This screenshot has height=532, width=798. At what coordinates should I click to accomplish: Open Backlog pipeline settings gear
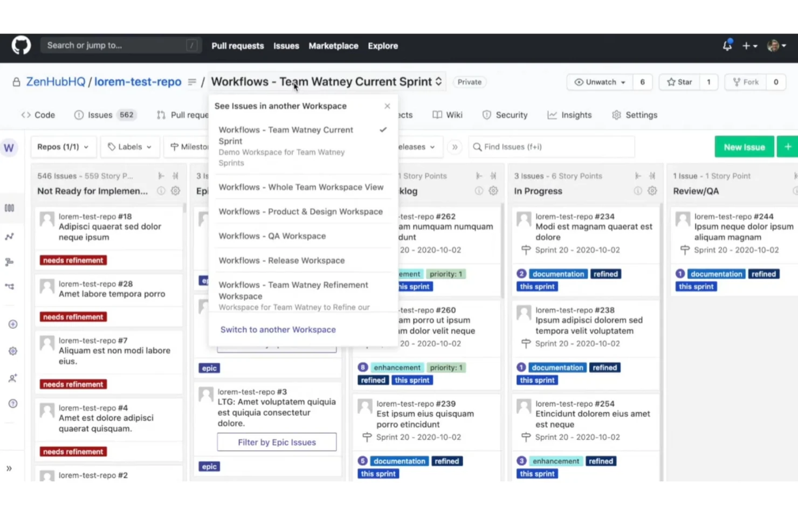[493, 191]
